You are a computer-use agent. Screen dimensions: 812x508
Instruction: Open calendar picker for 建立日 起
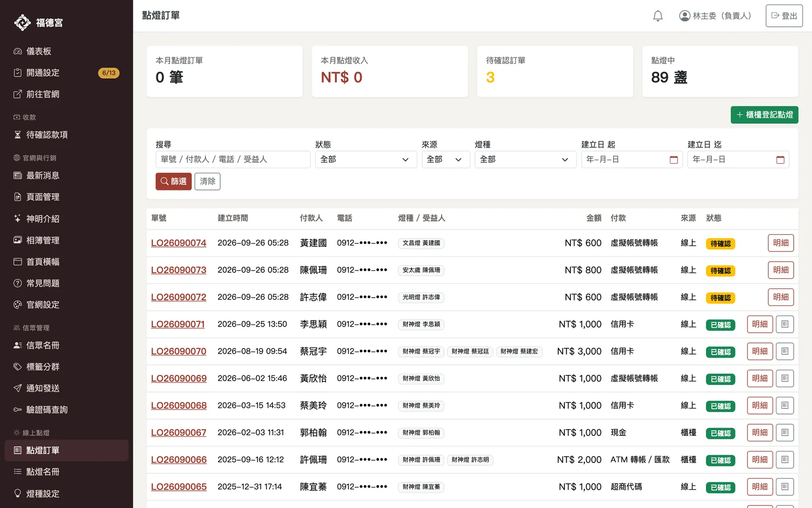(x=674, y=160)
